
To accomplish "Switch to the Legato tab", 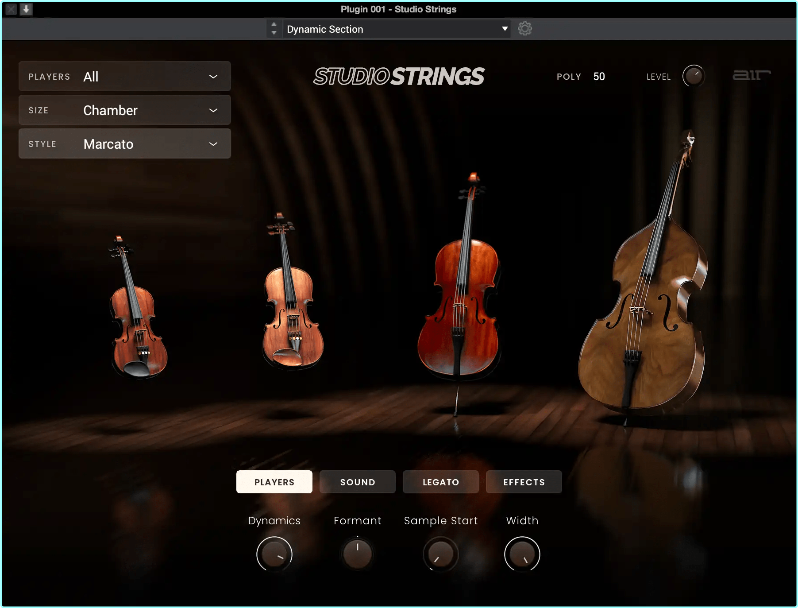I will (x=441, y=481).
